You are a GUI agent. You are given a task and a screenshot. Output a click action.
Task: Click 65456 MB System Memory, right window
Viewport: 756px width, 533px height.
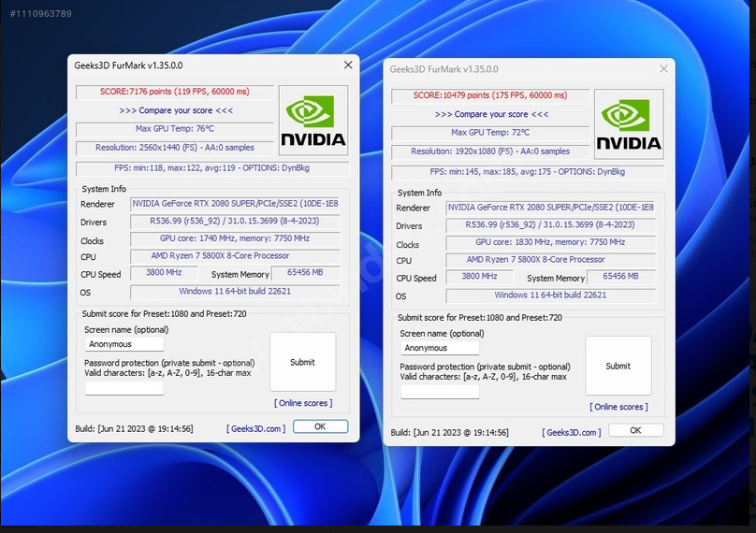pyautogui.click(x=621, y=277)
